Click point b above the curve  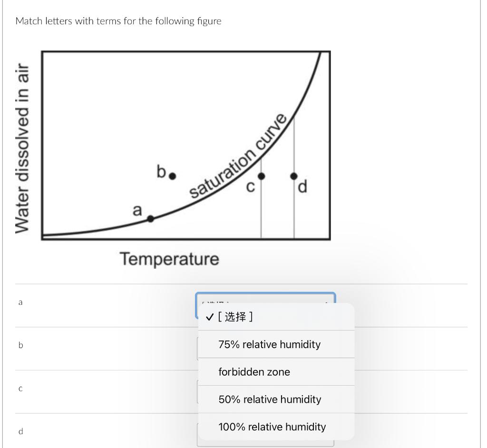(172, 176)
